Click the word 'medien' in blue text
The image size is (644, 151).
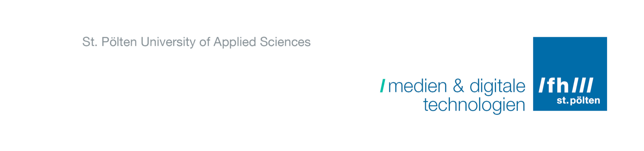click(x=417, y=86)
